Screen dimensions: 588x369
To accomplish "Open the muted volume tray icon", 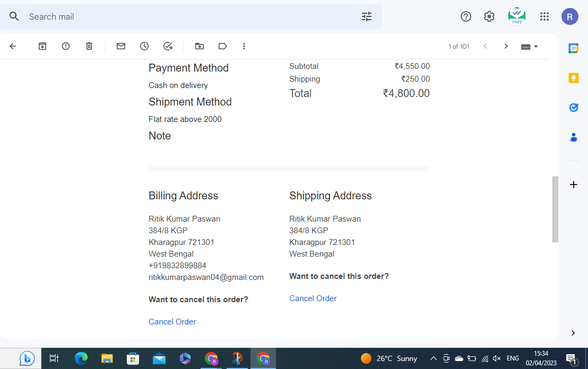I will [497, 358].
